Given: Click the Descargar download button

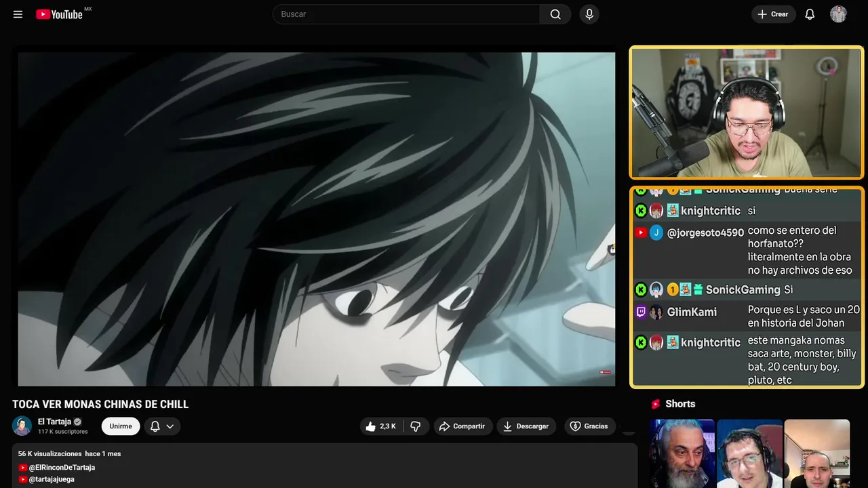Looking at the screenshot, I should click(526, 426).
